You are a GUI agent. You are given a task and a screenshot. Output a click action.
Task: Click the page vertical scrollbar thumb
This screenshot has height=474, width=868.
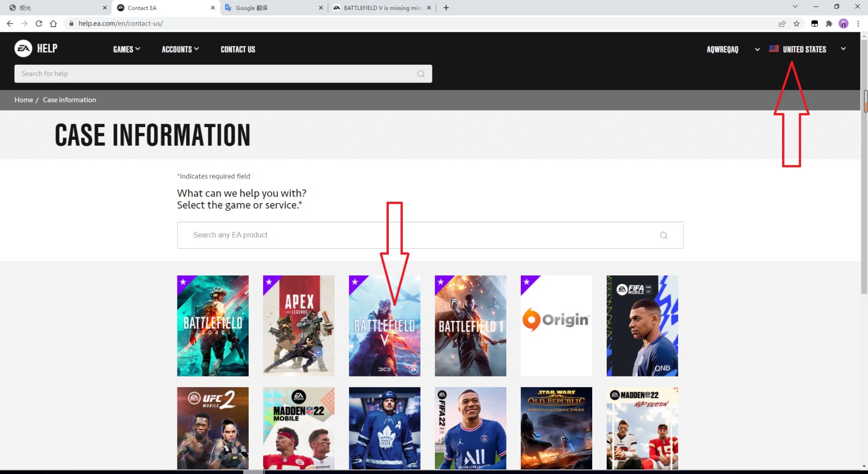[864, 166]
